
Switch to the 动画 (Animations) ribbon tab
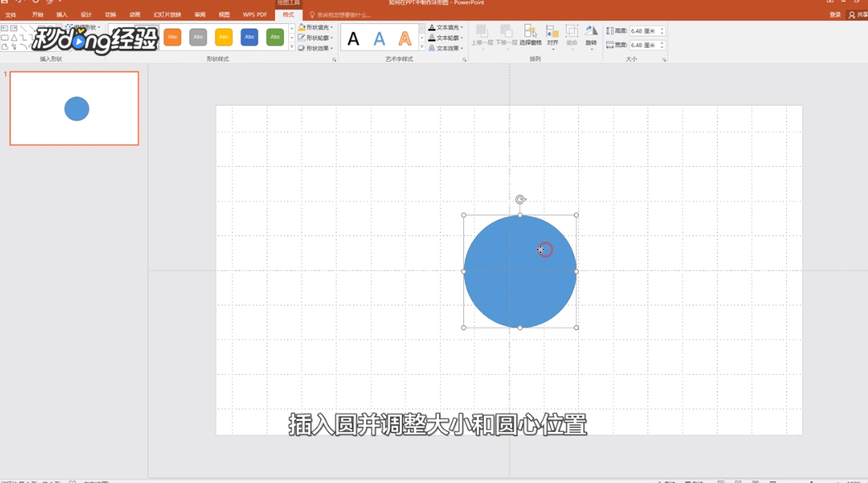[x=135, y=15]
